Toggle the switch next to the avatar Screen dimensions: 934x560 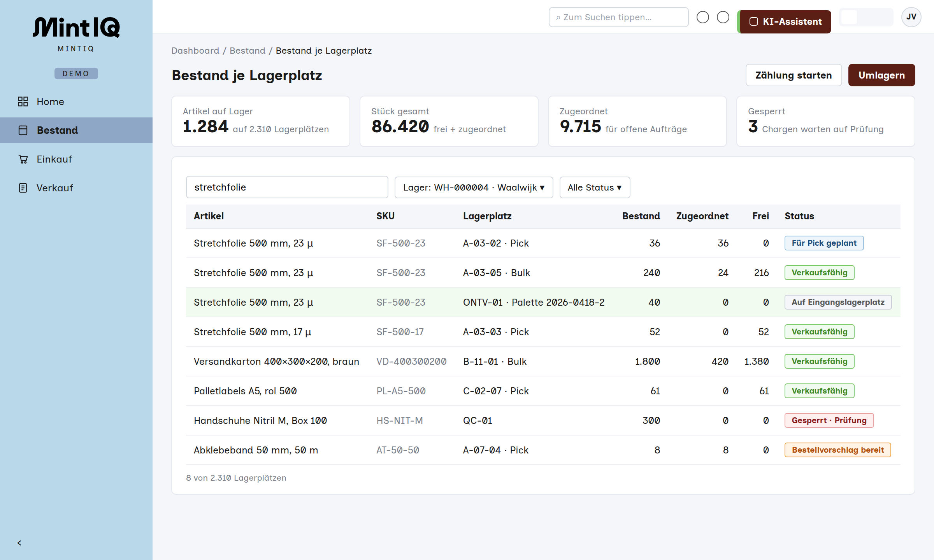(x=866, y=17)
